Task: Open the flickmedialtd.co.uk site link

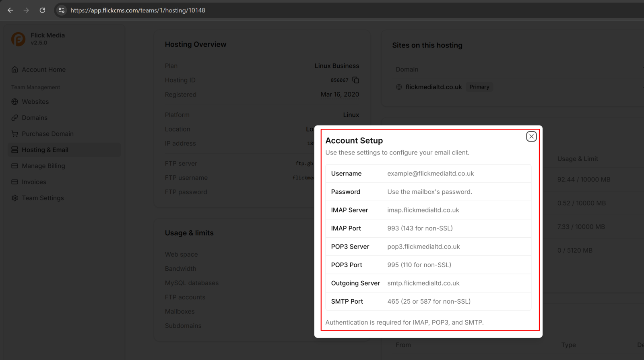Action: [433, 87]
